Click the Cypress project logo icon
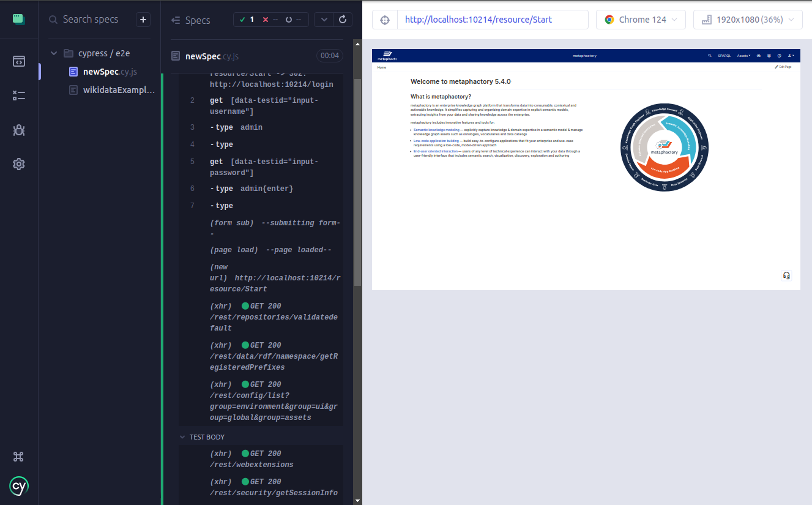 coord(19,19)
